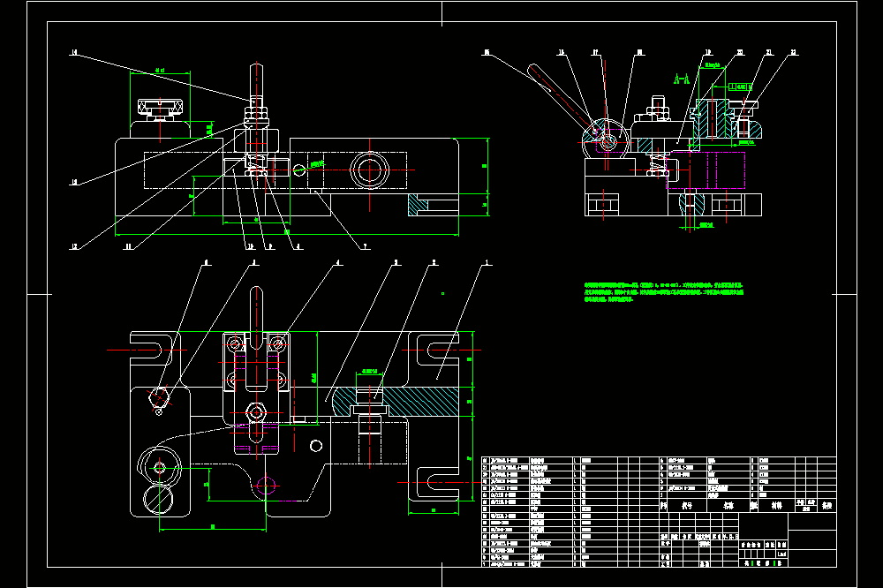883x588 pixels.
Task: Select the hatched circle at plan view bottom-left
Action: click(x=158, y=500)
